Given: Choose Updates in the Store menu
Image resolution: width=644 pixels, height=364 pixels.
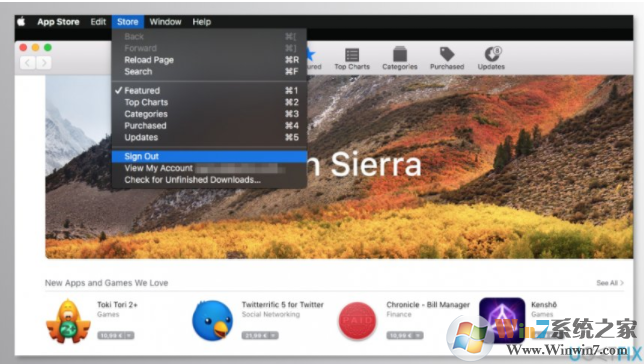Looking at the screenshot, I should (209, 137).
